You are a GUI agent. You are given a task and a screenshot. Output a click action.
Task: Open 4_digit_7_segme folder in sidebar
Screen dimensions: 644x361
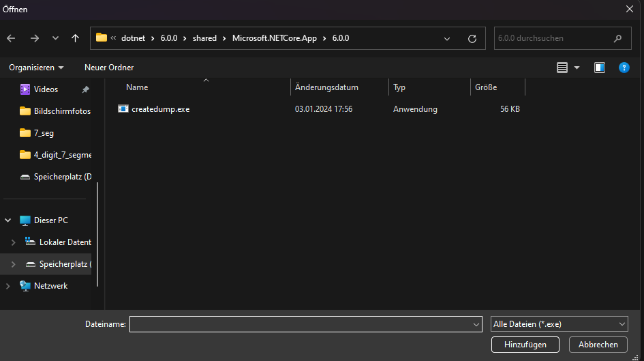55,155
